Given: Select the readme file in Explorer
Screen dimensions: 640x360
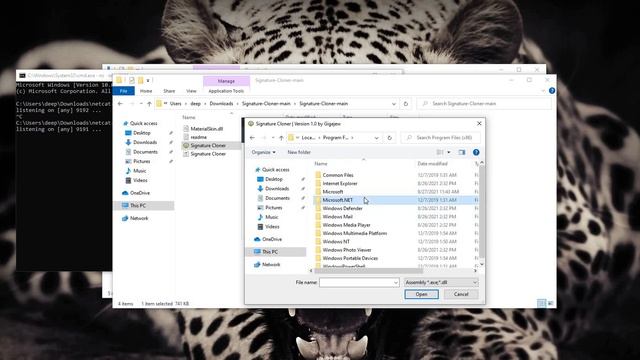Looking at the screenshot, I should [x=198, y=137].
